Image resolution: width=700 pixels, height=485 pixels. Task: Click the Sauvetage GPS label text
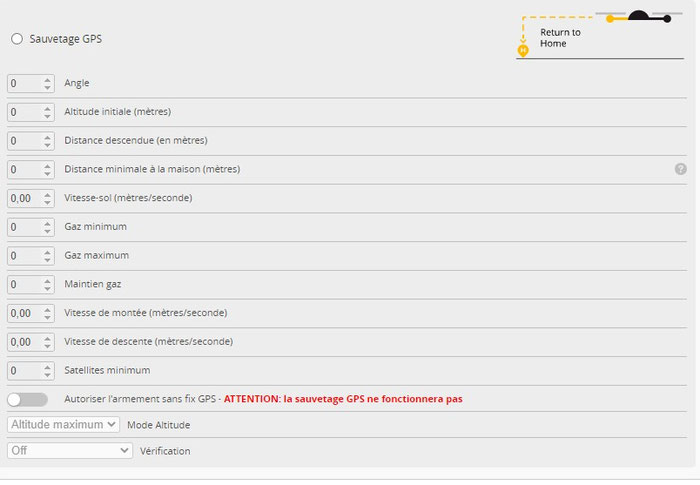[66, 39]
